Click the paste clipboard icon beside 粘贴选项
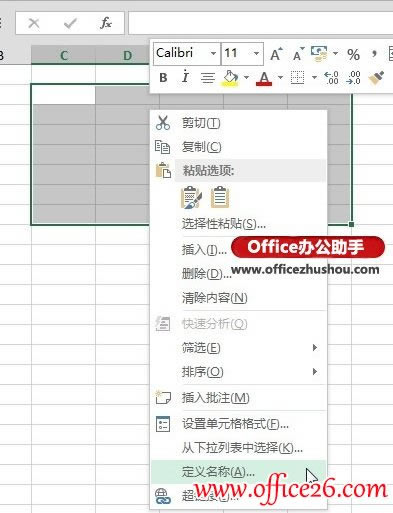This screenshot has height=513, width=393. point(163,170)
